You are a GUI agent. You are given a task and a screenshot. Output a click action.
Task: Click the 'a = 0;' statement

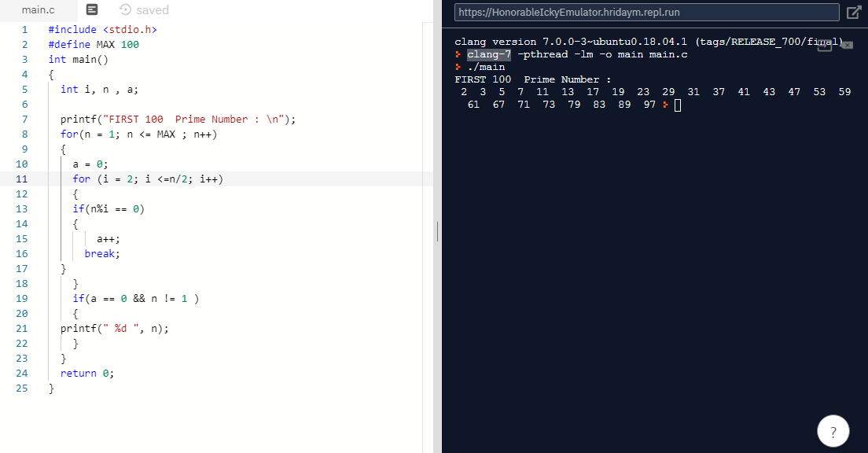pos(90,164)
